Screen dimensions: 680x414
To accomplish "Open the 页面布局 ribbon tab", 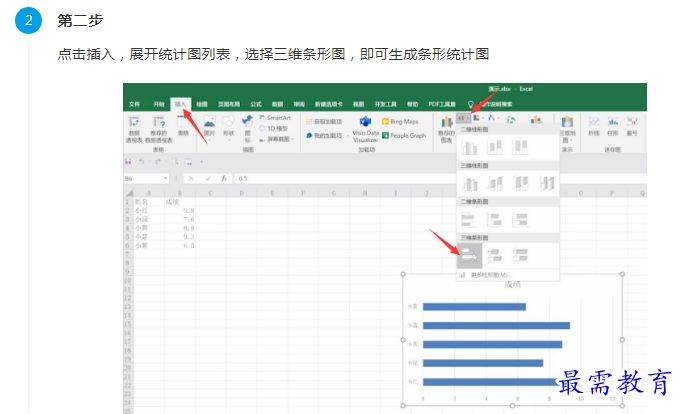I will [229, 104].
